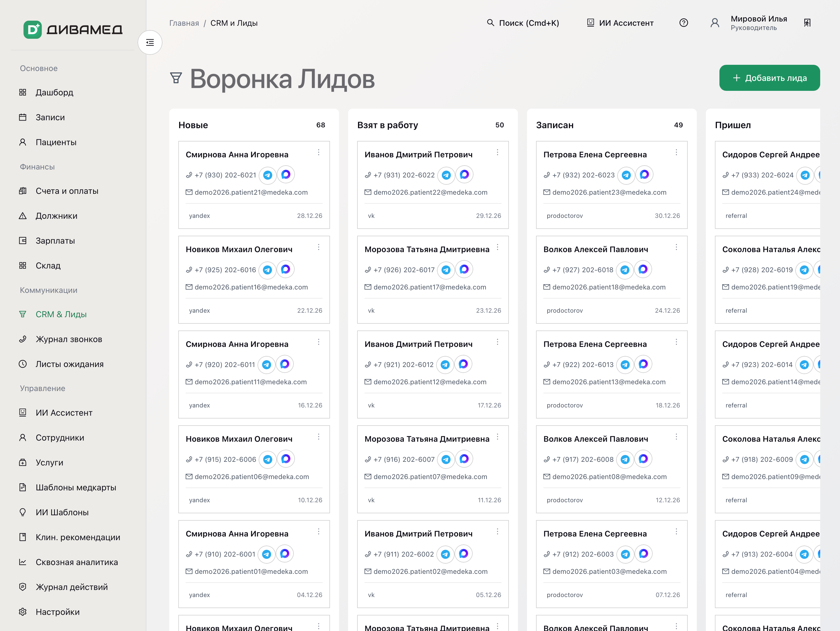
Task: Open lead card Смирнова Анна Игоревна dated 04.12.26
Action: 254,564
